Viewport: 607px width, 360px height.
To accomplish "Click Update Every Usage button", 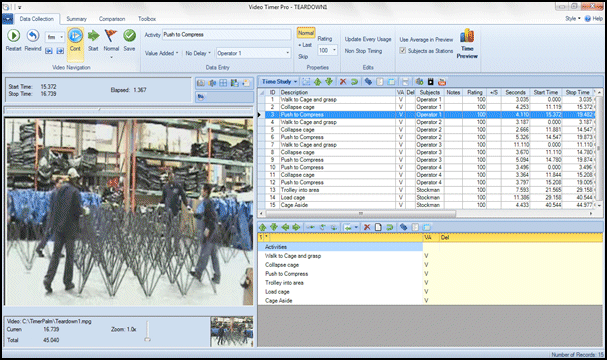I will tap(368, 39).
